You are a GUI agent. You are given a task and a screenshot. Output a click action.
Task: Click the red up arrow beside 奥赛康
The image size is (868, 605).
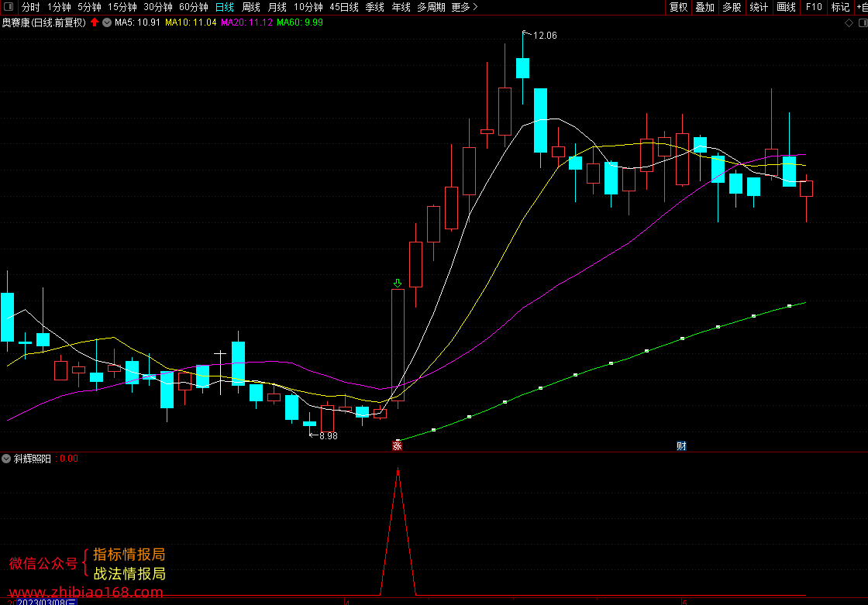(95, 22)
